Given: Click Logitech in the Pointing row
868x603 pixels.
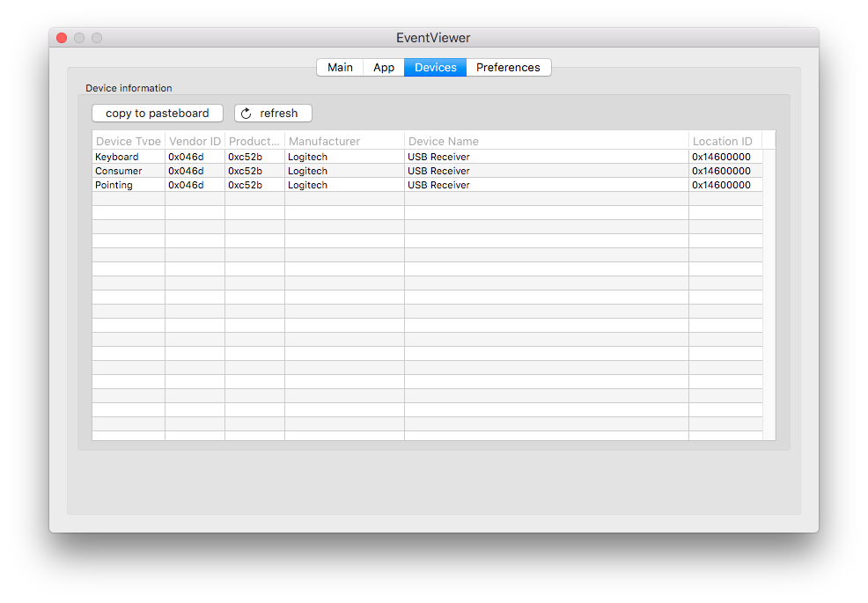Looking at the screenshot, I should 307,185.
